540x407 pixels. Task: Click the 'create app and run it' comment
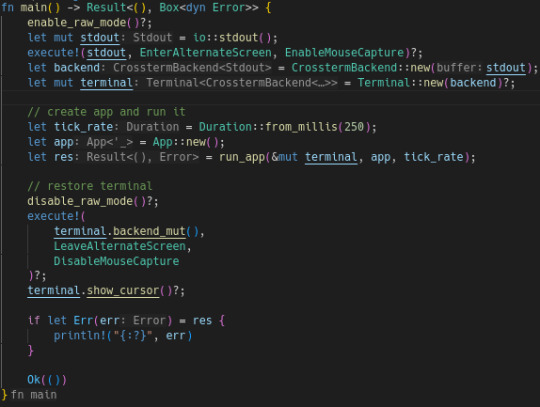point(106,112)
